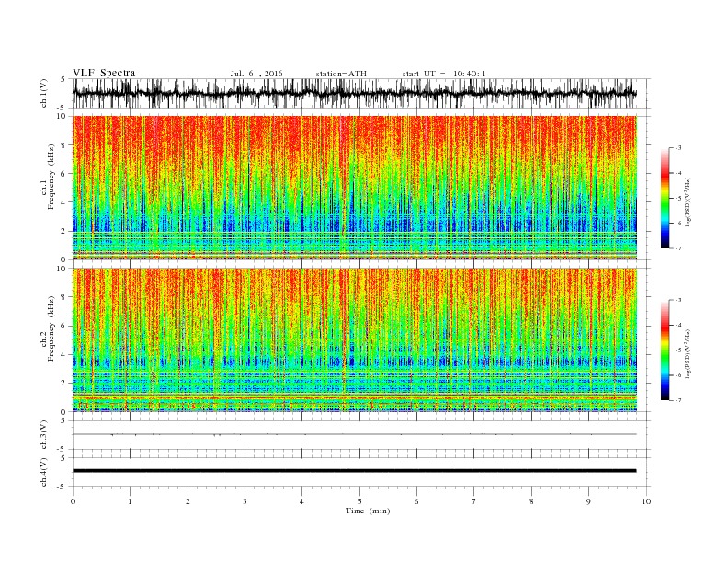This screenshot has height=563, width=728.
Task: Click time axis tick label "4"
Action: point(301,501)
